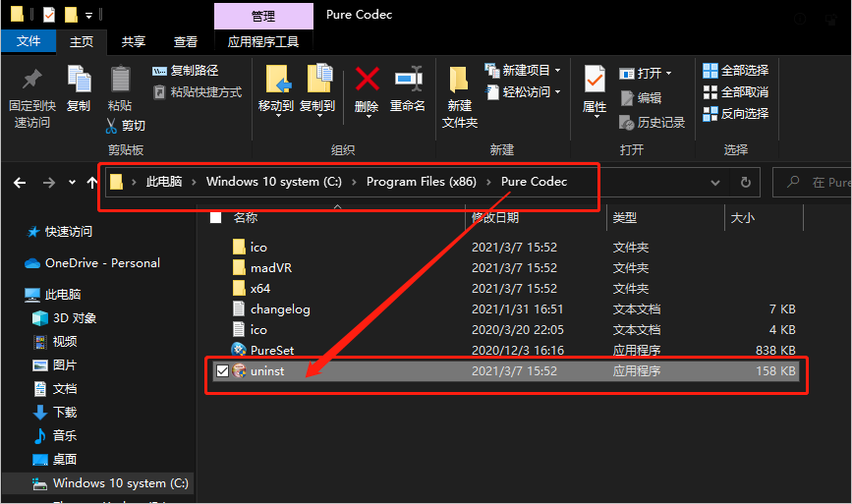Open Desktop (桌面) in sidebar
Screen dimensions: 852x504
click(x=55, y=460)
